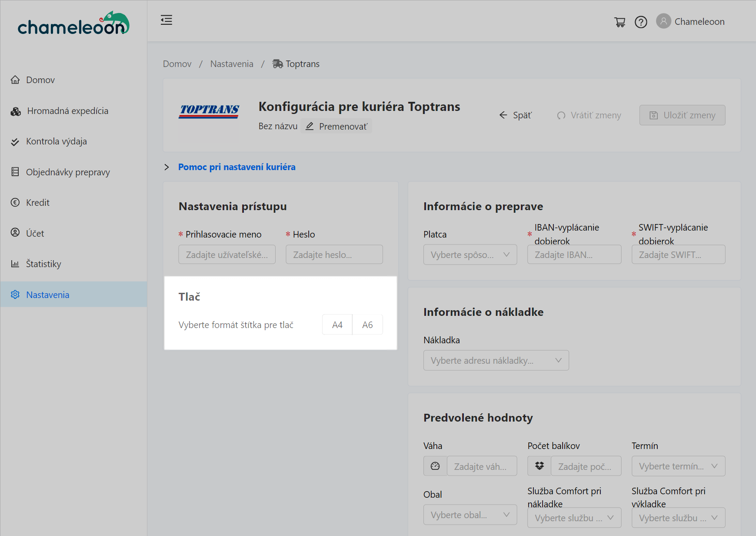Image resolution: width=756 pixels, height=536 pixels.
Task: Open the Termín dropdown
Action: tap(678, 466)
